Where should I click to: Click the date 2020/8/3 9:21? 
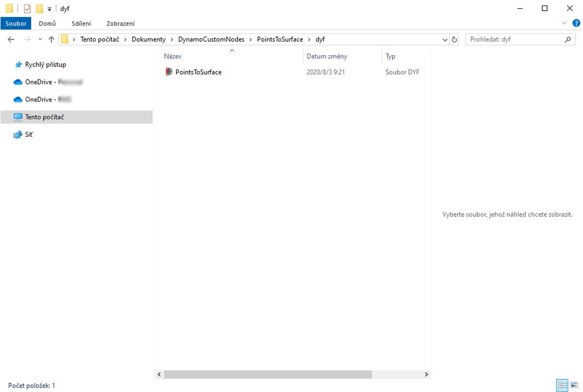(325, 72)
